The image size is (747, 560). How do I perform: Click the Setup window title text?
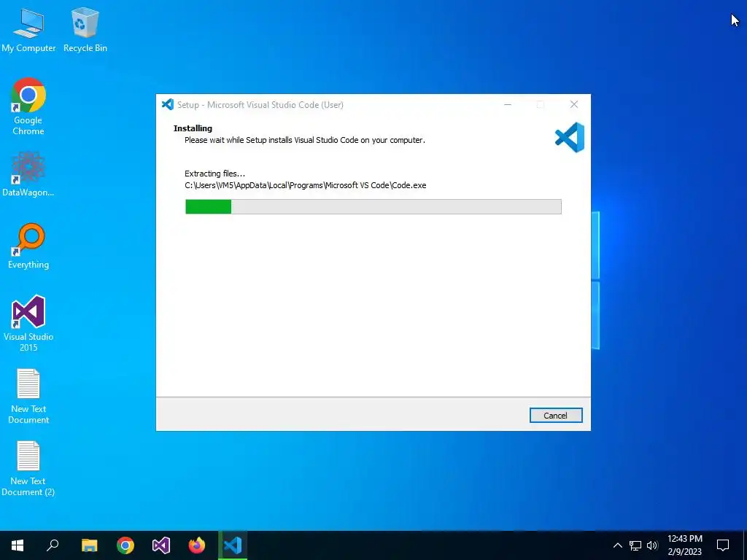260,105
